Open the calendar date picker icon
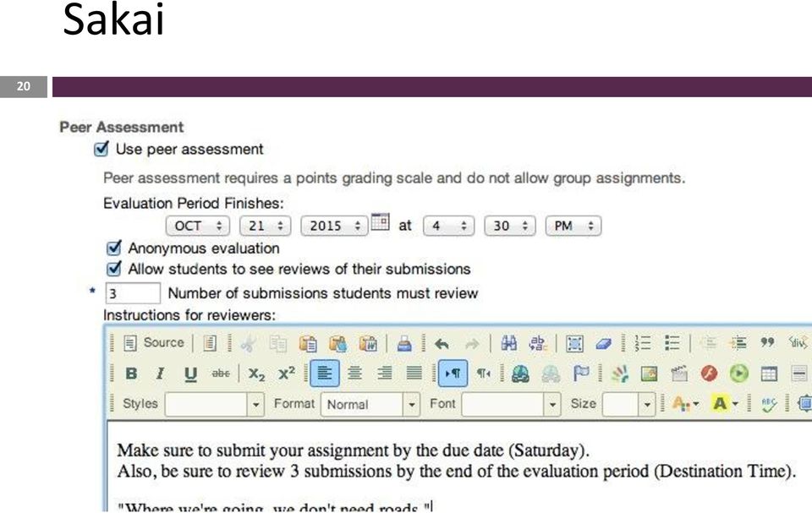812x513 pixels. pos(380,221)
